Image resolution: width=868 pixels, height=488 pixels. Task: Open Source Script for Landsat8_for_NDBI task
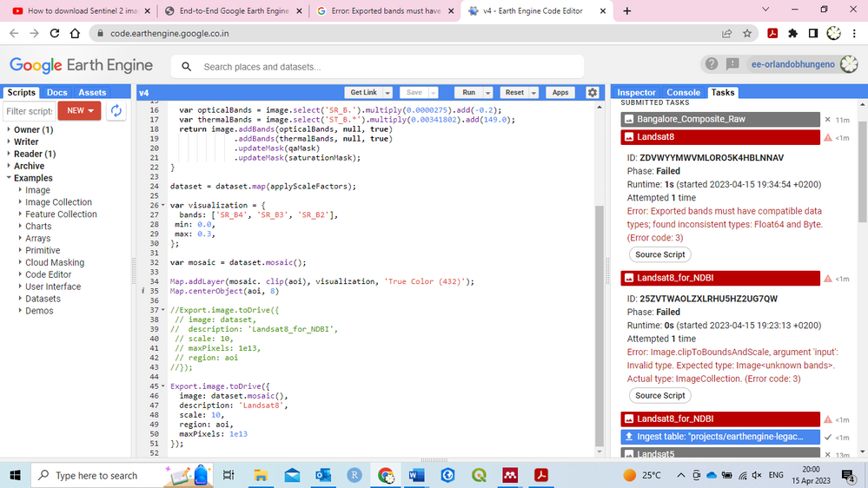coord(659,396)
